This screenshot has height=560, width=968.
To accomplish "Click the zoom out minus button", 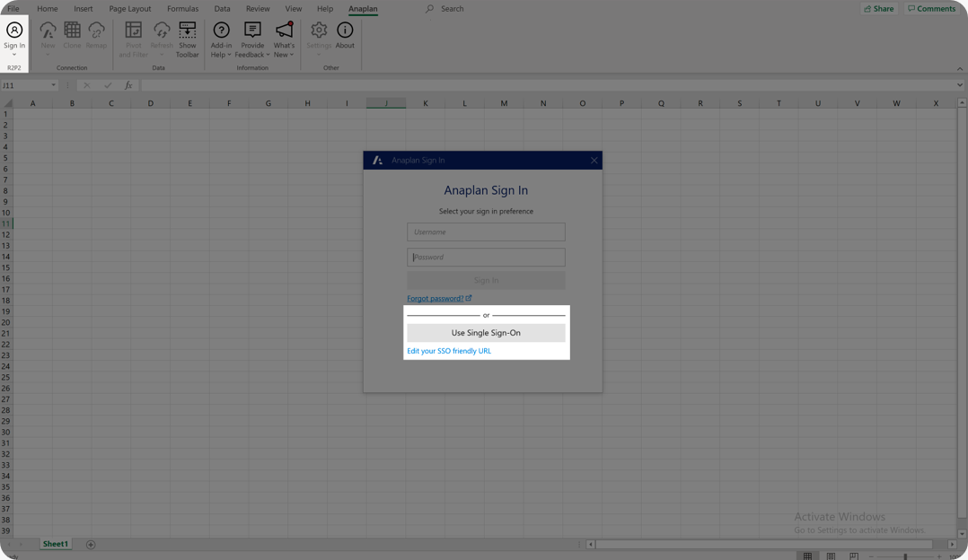I will pyautogui.click(x=871, y=556).
